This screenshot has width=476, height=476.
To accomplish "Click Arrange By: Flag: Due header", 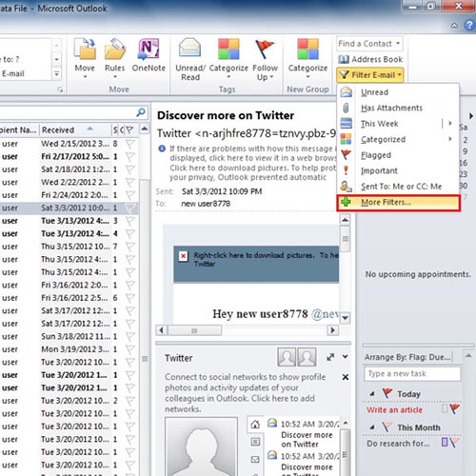I will click(x=407, y=357).
